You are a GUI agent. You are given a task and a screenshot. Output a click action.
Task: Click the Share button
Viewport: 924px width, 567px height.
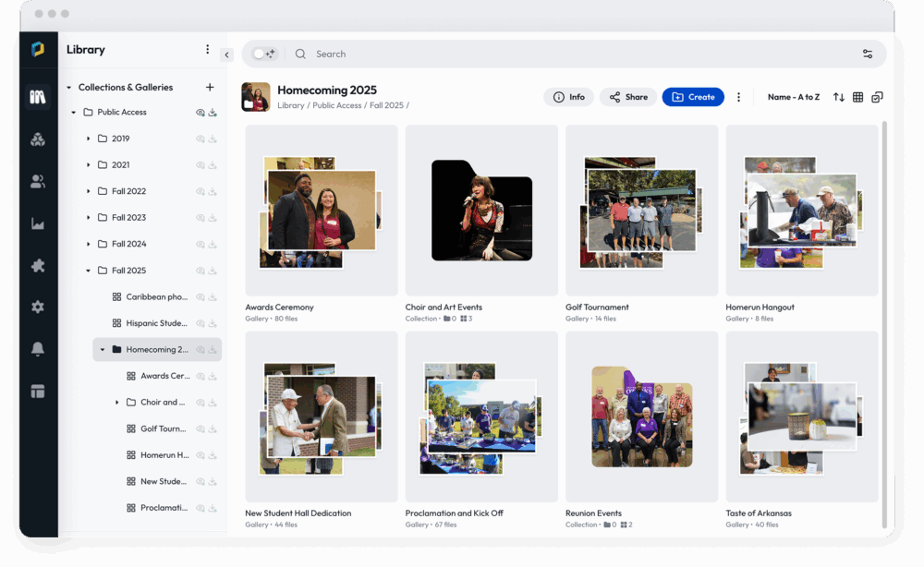[x=627, y=97]
